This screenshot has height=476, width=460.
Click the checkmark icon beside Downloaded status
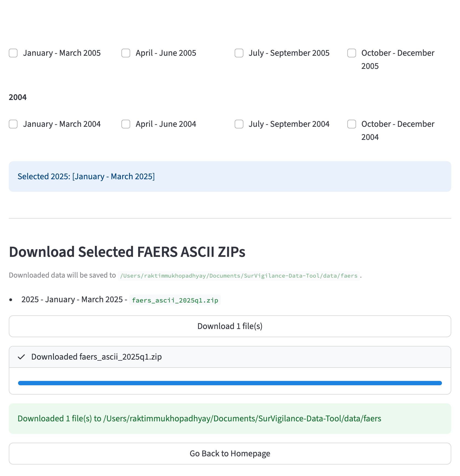tap(21, 357)
